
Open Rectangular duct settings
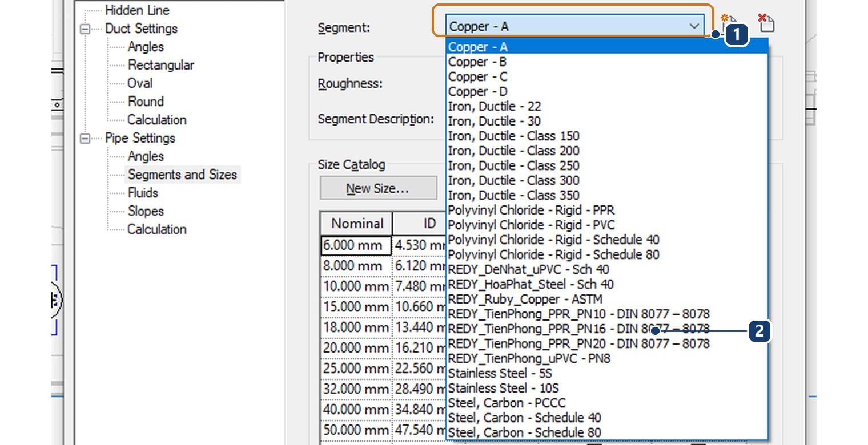pos(161,65)
